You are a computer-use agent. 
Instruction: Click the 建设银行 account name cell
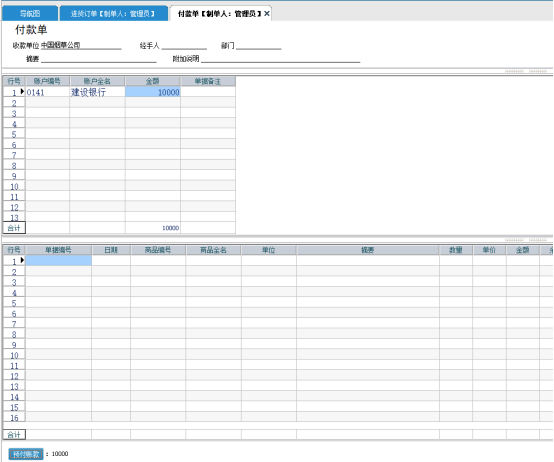pos(98,92)
